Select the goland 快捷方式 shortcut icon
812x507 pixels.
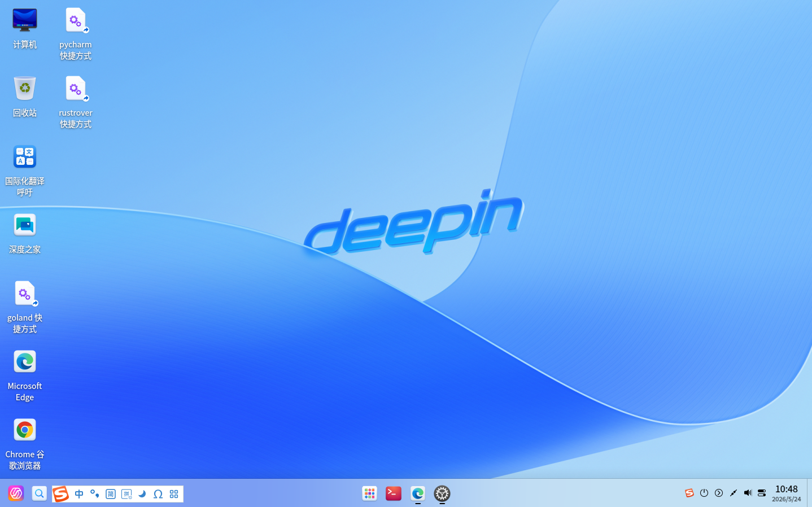(25, 294)
